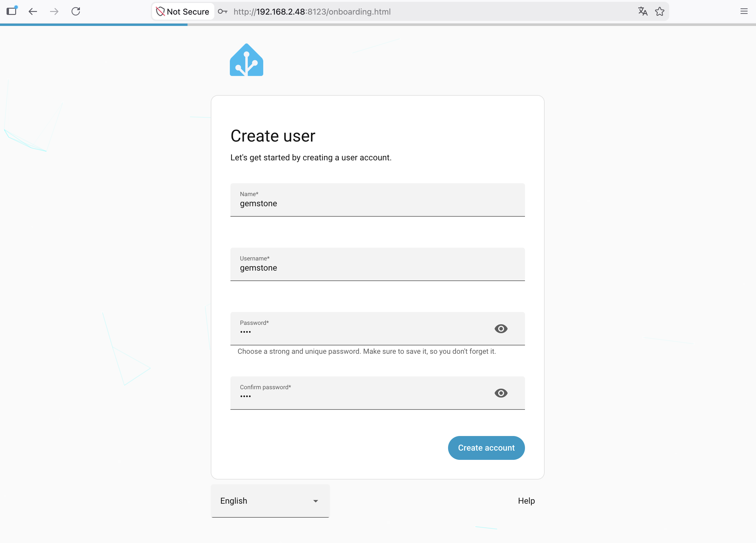This screenshot has width=756, height=543.
Task: Show the Password field contents
Action: pos(501,329)
